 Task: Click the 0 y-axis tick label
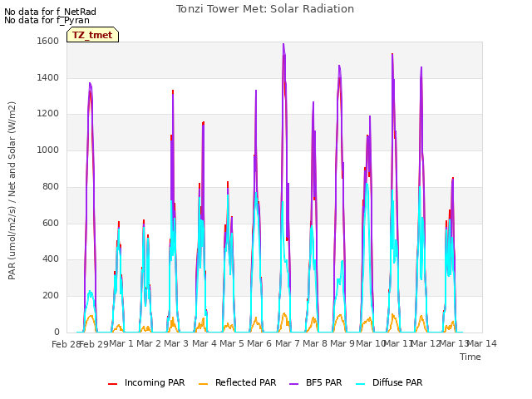57,332
